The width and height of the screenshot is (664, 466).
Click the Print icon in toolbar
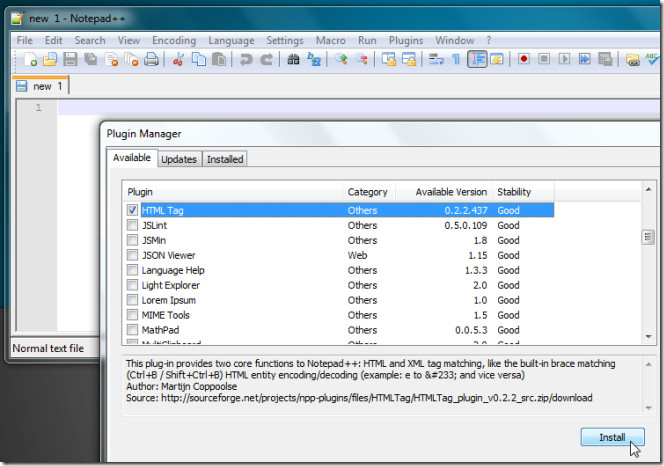(151, 59)
